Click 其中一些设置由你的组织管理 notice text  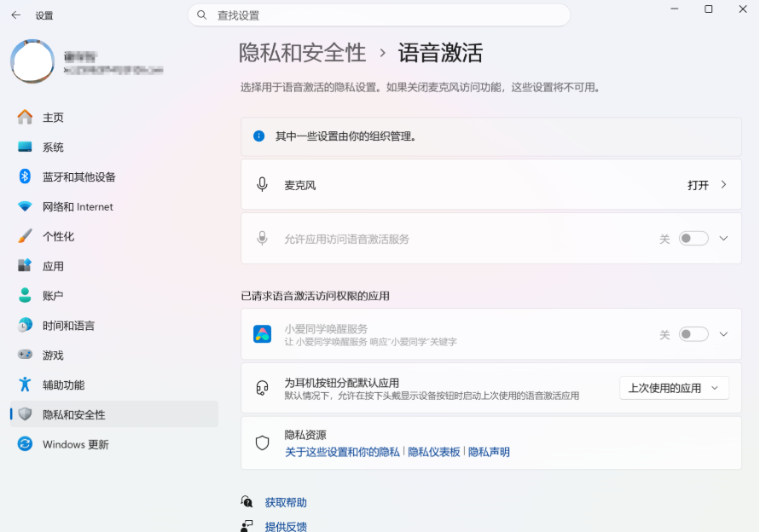tap(346, 136)
